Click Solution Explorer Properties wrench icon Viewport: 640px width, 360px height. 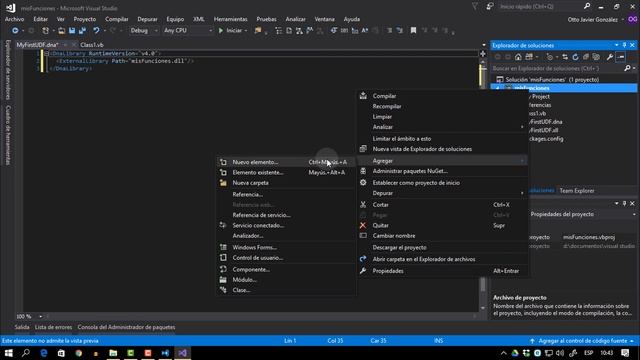pyautogui.click(x=610, y=57)
